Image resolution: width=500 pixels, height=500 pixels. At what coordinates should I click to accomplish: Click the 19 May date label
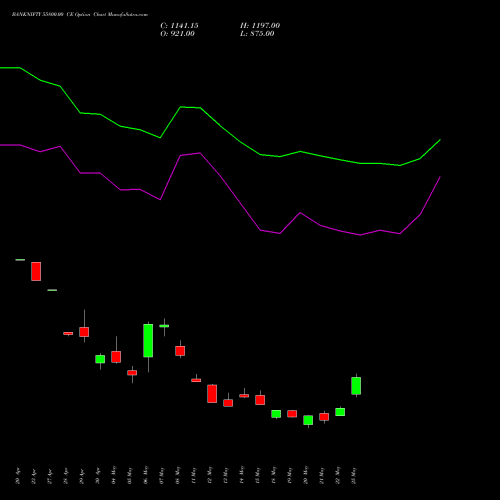pos(290,475)
